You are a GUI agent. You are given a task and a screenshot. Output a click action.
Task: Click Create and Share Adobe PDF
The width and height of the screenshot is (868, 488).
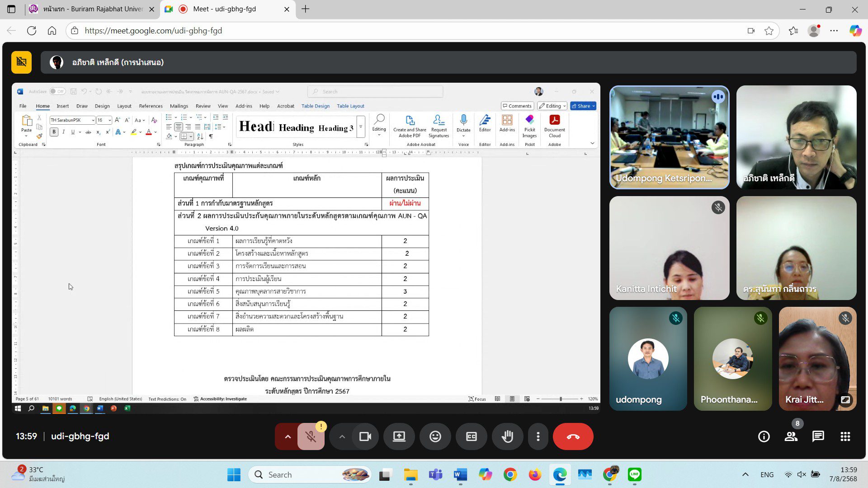tap(410, 126)
